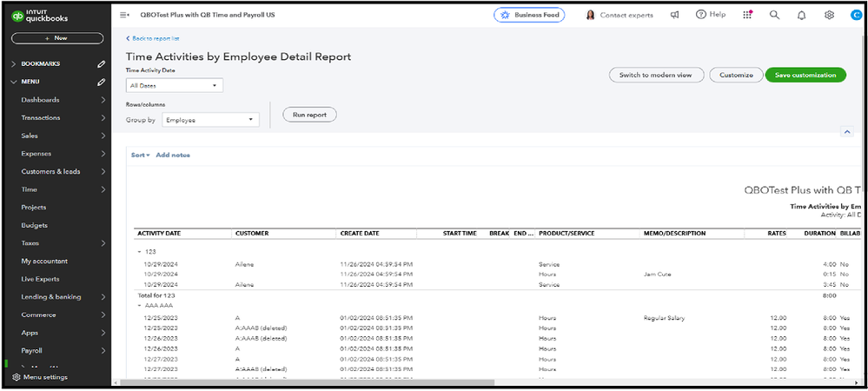
Task: Click the megaphone announcements icon
Action: (674, 15)
